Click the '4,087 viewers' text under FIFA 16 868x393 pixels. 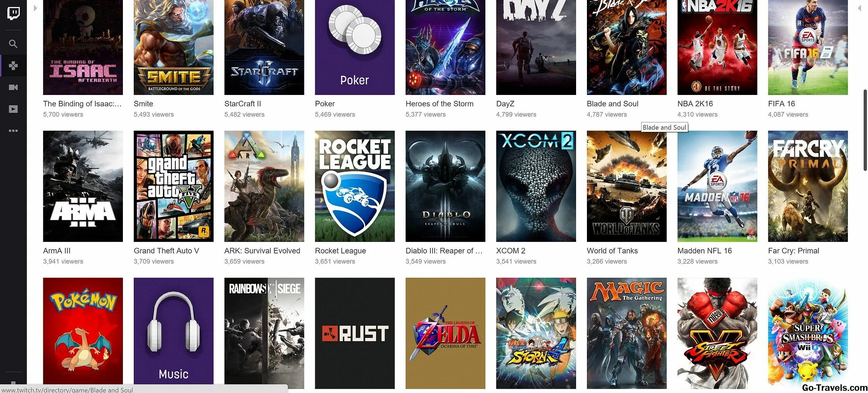788,114
